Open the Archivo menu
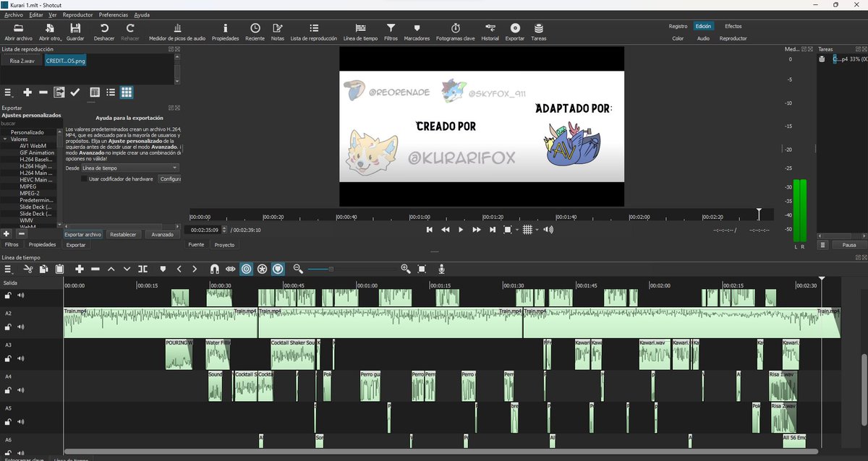Image resolution: width=868 pixels, height=461 pixels. click(x=14, y=14)
